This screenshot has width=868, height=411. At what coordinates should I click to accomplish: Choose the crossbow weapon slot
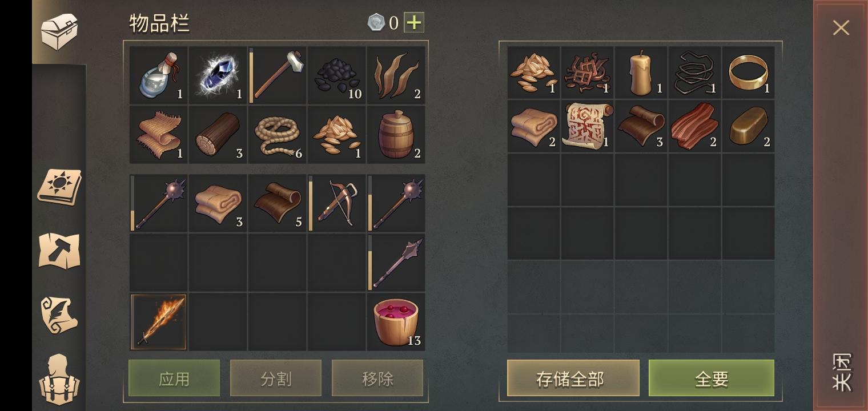point(337,203)
